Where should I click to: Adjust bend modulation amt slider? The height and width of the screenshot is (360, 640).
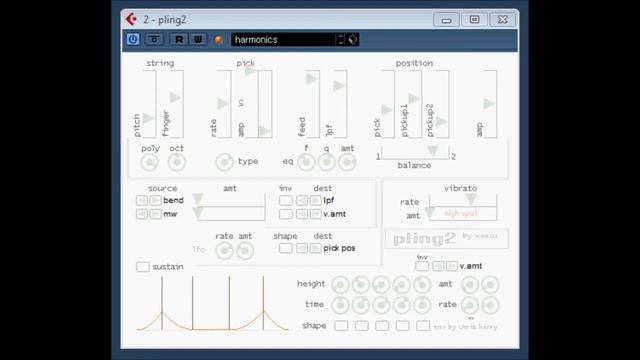point(198,199)
